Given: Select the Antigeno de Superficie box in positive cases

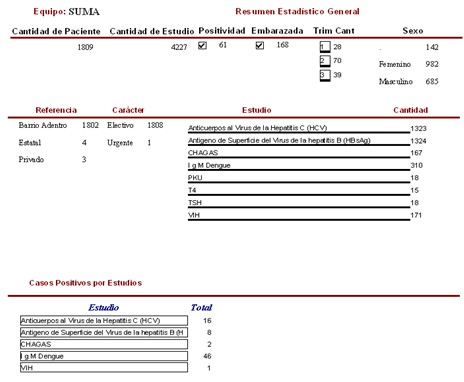Looking at the screenshot, I should click(104, 332).
